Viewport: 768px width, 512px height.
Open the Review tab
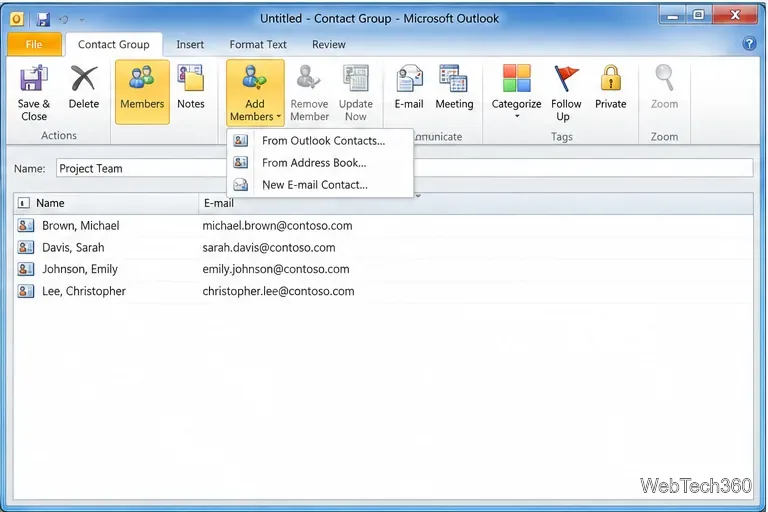pos(329,45)
